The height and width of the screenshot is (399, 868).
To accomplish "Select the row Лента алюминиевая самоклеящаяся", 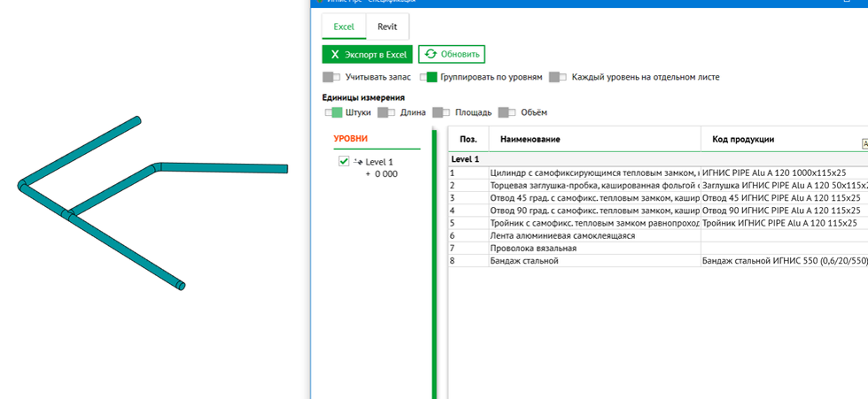I will click(x=658, y=236).
